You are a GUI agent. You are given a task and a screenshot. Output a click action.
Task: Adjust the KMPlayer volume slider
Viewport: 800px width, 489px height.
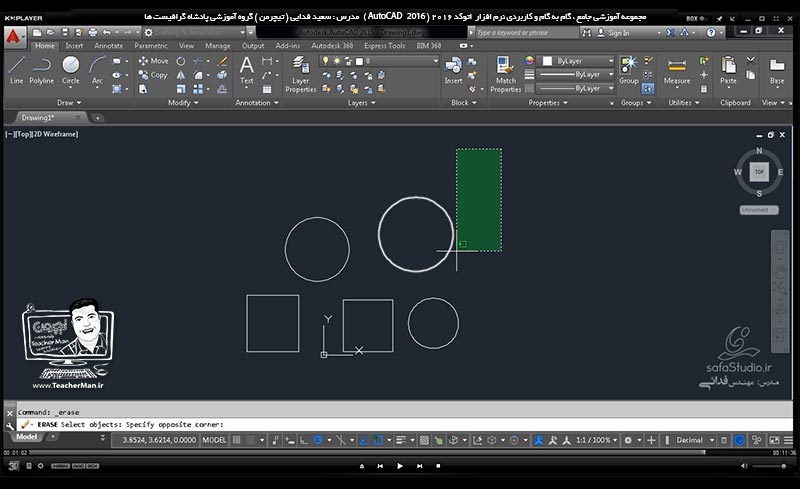pos(769,466)
